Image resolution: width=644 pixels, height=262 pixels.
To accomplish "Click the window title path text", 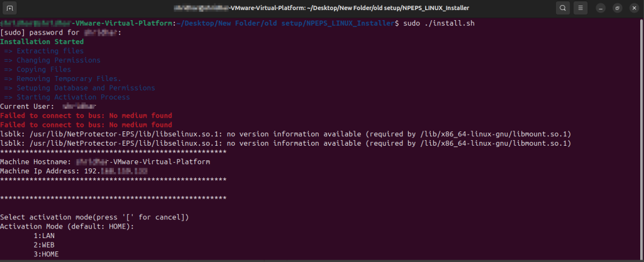I will click(321, 8).
